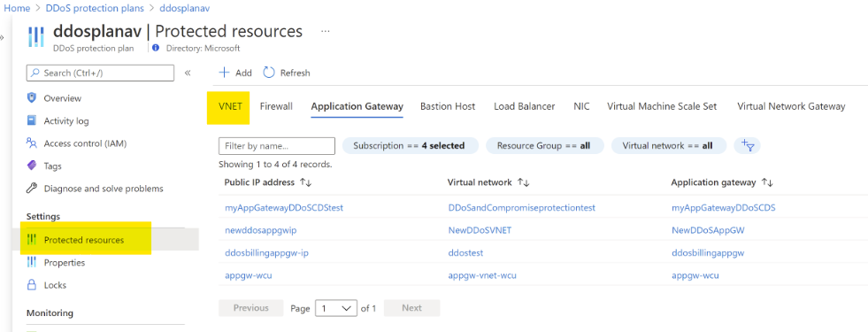Click the Locks padlock icon
The width and height of the screenshot is (868, 332).
tap(32, 285)
